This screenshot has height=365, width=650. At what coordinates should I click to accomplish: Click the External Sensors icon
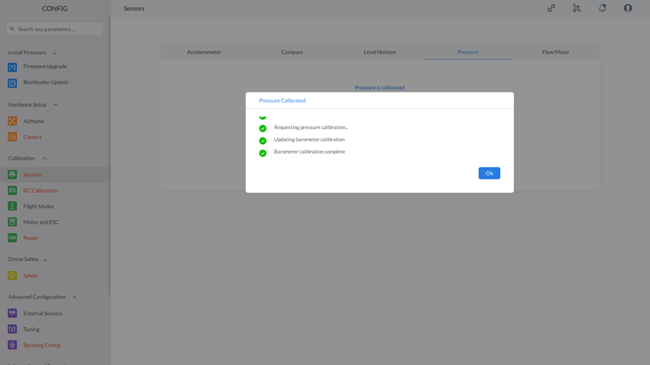(x=12, y=313)
